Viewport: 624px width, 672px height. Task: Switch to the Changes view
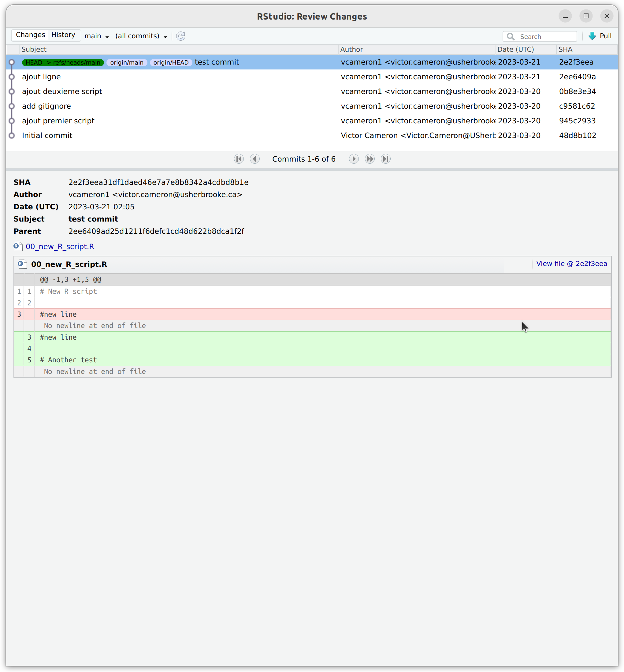click(x=30, y=35)
